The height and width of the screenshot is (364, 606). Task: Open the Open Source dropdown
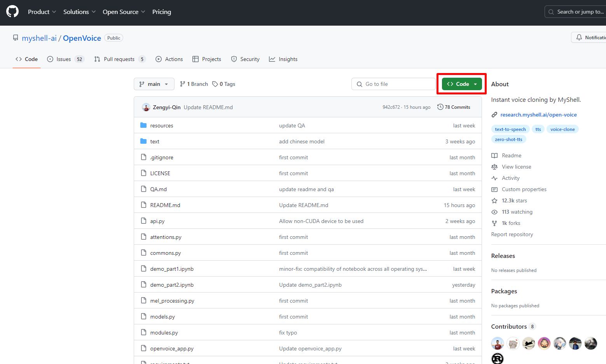(124, 12)
